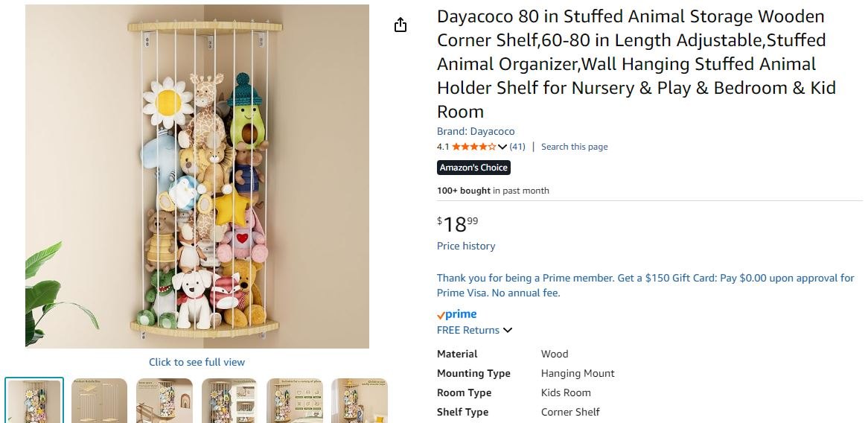The image size is (868, 423).
Task: Click the Prime checkmark logo
Action: (456, 314)
